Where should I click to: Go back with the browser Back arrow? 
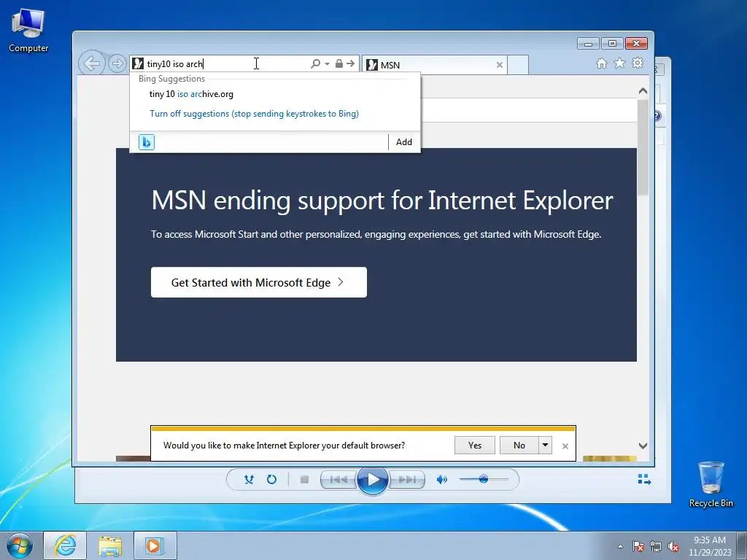(x=91, y=63)
